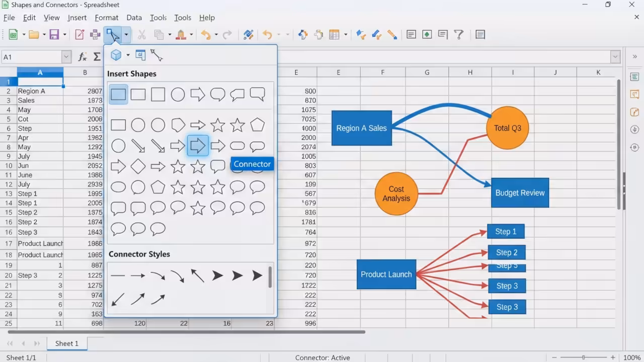Image resolution: width=644 pixels, height=362 pixels.
Task: Click the 100% zoom level value
Action: [631, 357]
